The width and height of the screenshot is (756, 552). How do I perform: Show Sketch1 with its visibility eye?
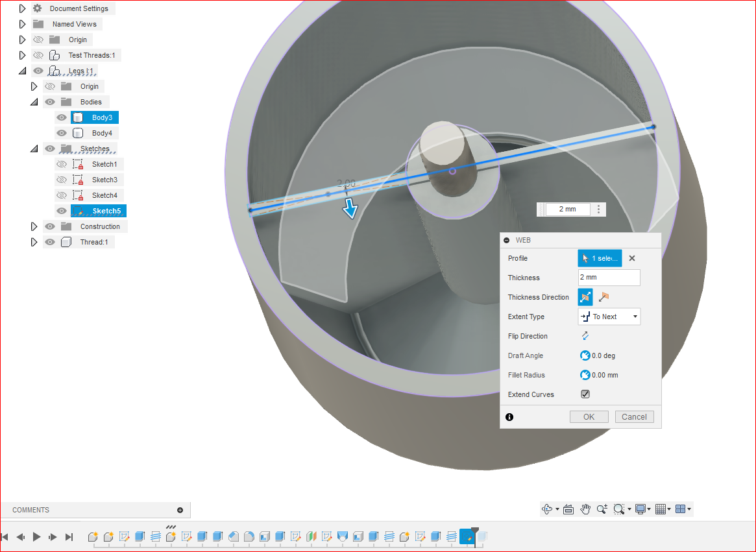[x=61, y=164]
